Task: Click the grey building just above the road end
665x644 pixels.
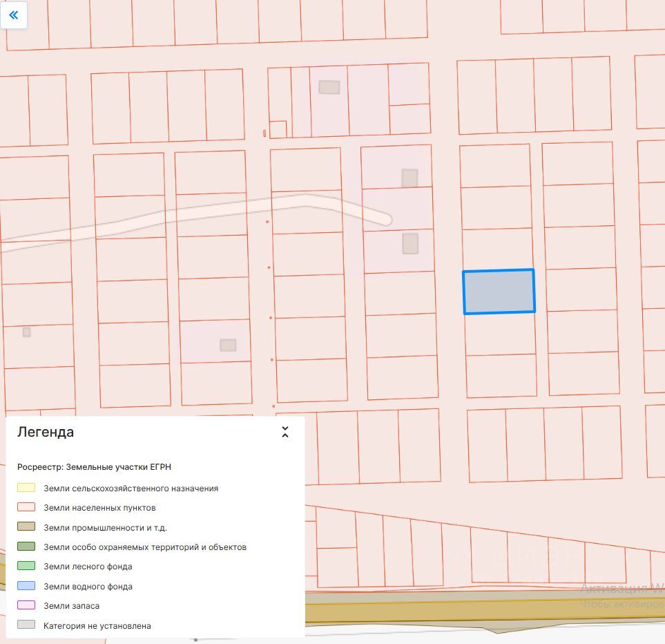Action: click(x=409, y=178)
